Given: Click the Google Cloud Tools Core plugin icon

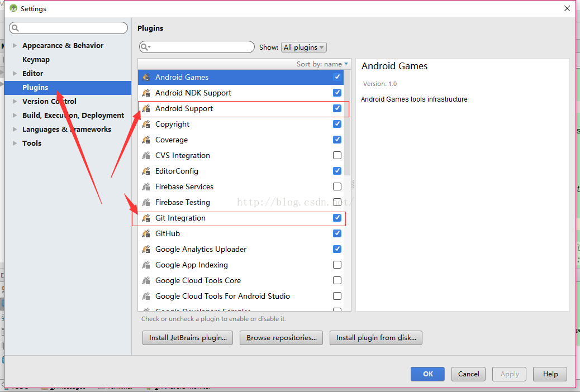Looking at the screenshot, I should (x=146, y=281).
